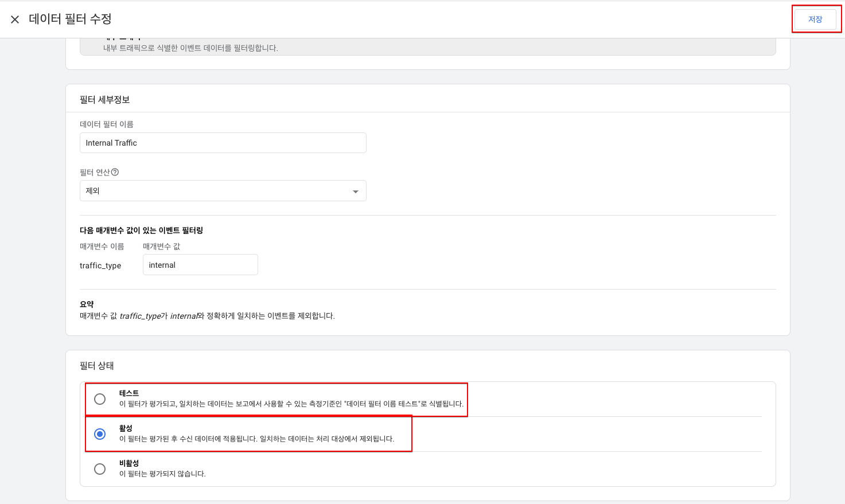This screenshot has height=504, width=845.
Task: Click the 이 필터는 평가되지 않습니다 description
Action: 162,474
